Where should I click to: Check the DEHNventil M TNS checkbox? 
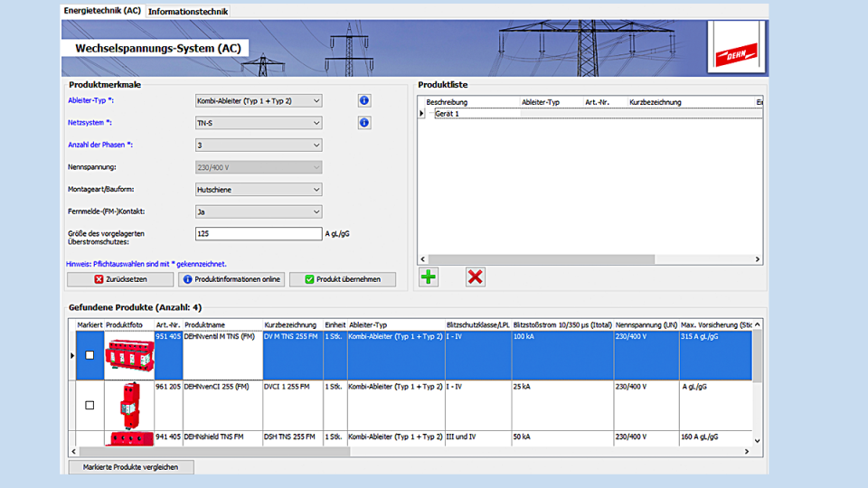(90, 355)
